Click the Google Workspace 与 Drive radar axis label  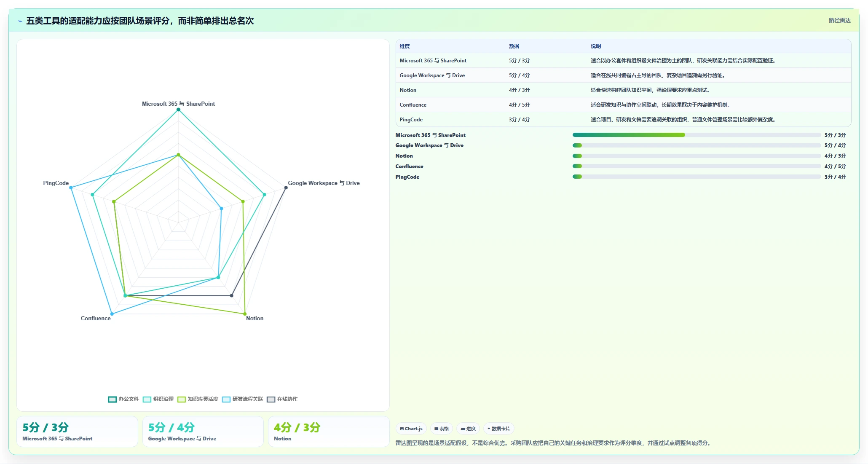(x=324, y=183)
